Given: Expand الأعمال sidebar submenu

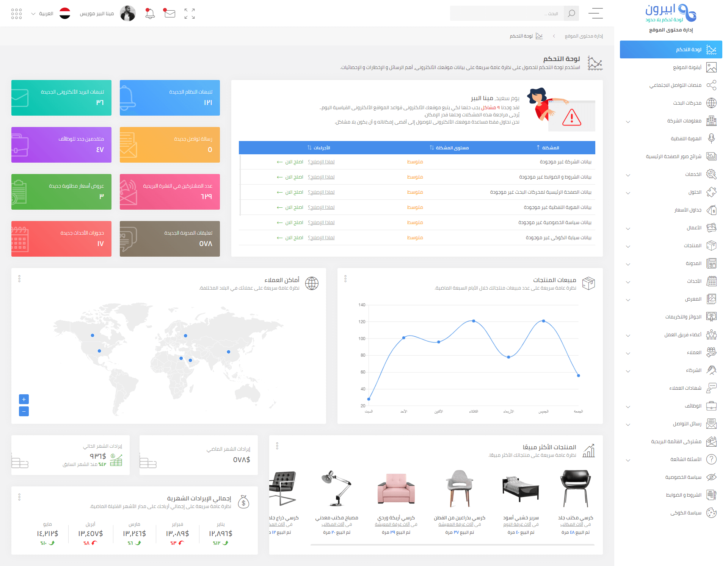Looking at the screenshot, I should pyautogui.click(x=628, y=229).
